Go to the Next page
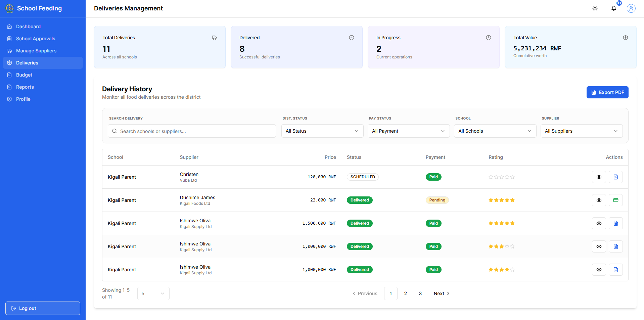 [442, 293]
